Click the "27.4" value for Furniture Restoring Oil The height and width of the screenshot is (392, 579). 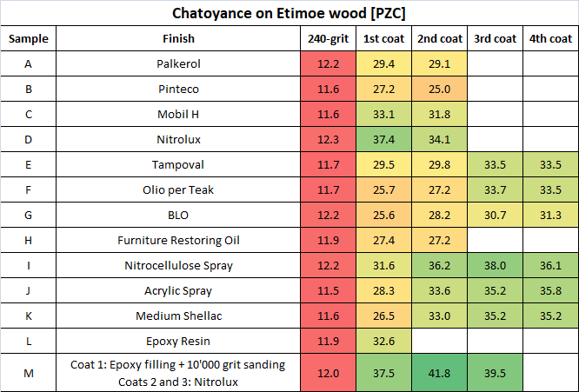coord(383,240)
